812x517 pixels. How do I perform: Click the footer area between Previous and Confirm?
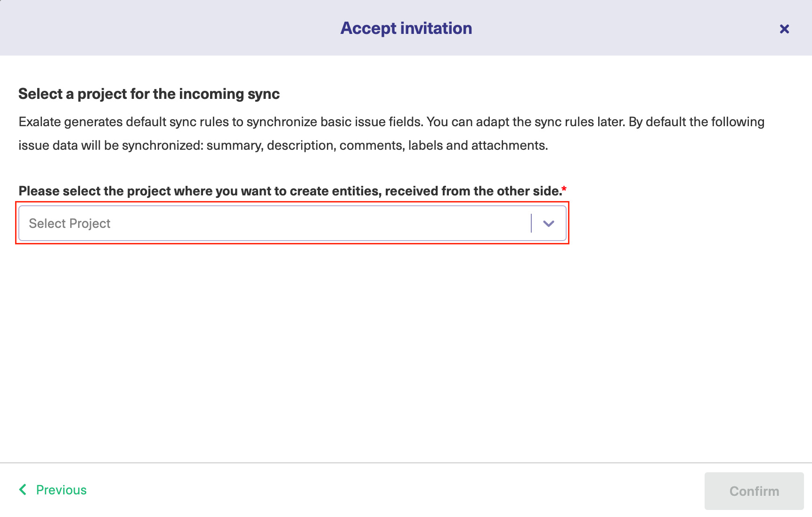[x=396, y=490]
